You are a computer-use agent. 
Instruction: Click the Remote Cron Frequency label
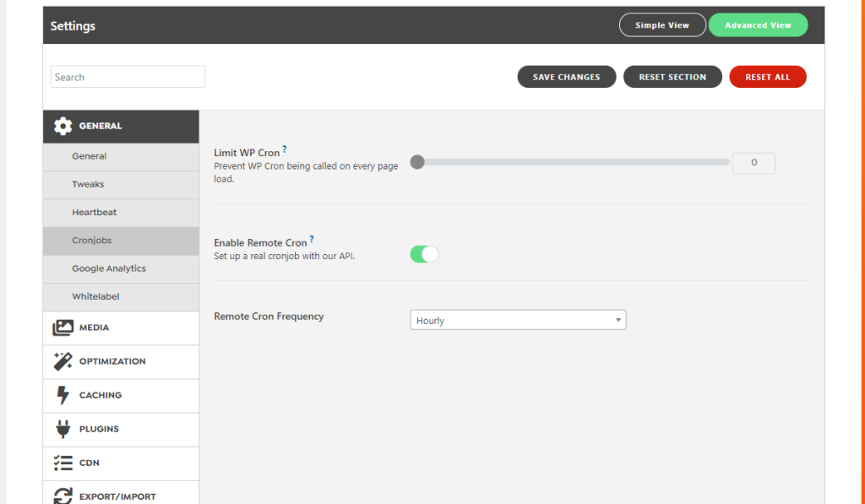(269, 317)
